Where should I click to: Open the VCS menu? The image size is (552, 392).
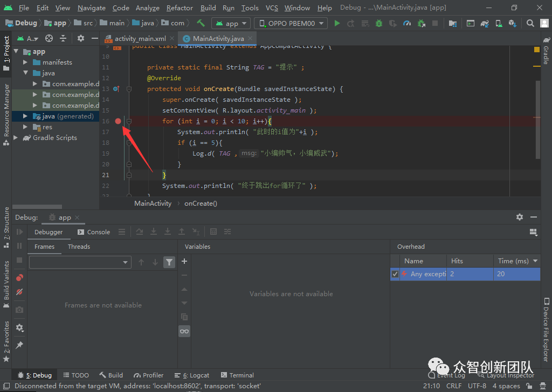[272, 8]
